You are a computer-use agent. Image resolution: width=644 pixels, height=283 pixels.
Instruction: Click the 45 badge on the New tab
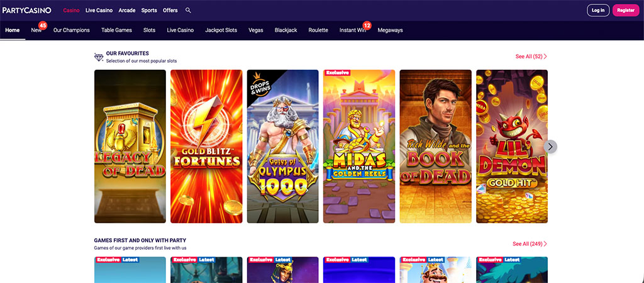point(42,25)
